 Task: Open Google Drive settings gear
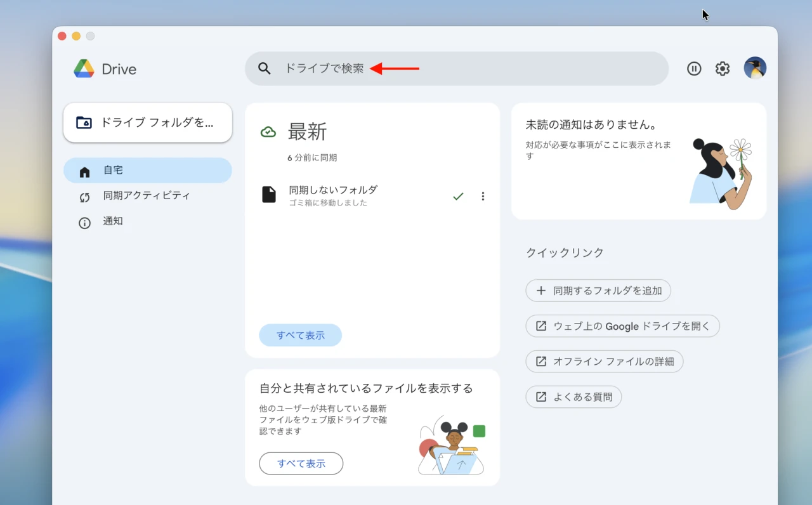click(722, 68)
